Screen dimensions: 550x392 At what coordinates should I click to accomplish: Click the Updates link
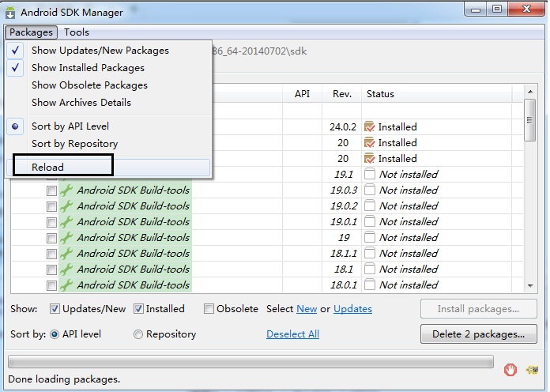coord(352,309)
